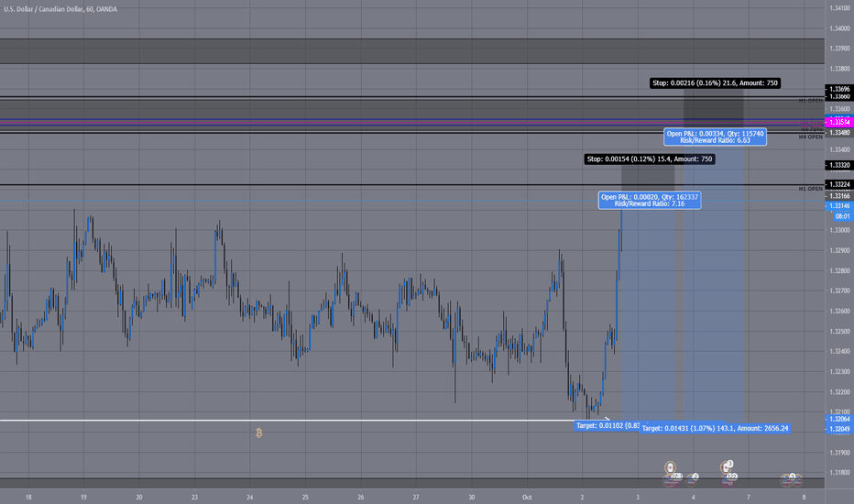Click the H1 OPEN label near 1.33224
The image size is (854, 504).
810,189
